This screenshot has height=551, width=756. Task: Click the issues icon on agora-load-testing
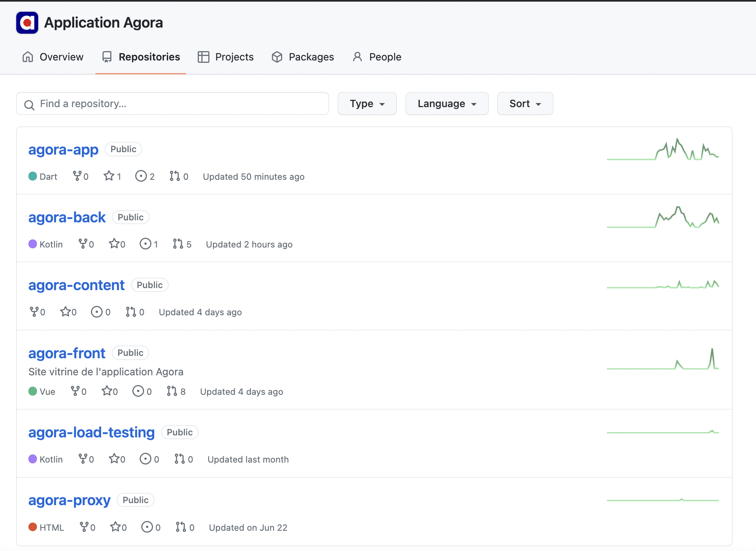point(145,459)
